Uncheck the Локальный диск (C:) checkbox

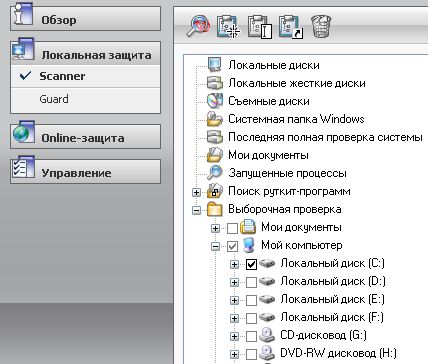[251, 264]
